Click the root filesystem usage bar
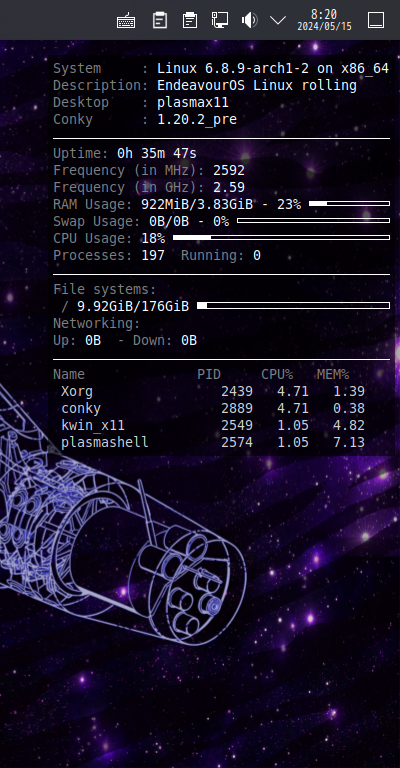This screenshot has height=768, width=400. click(293, 306)
